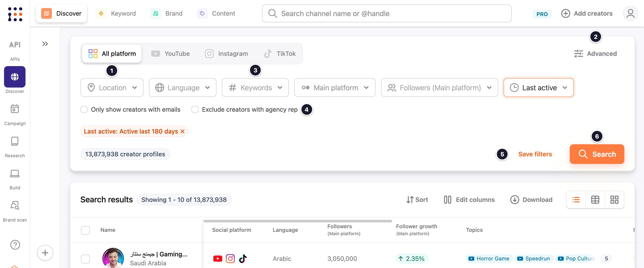Screen dimensions: 644x268
Task: Click the app logo dots icon
Action: (15, 14)
